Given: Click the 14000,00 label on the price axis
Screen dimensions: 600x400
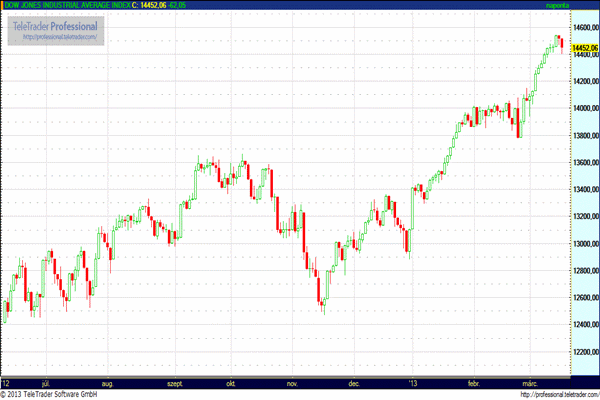Looking at the screenshot, I should [x=584, y=108].
